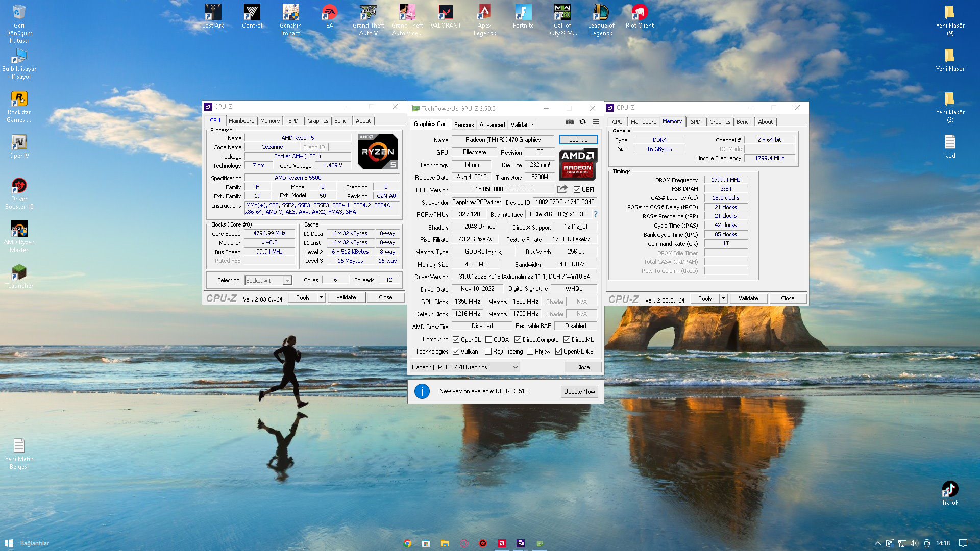This screenshot has height=551, width=980.
Task: Toggle the CUDA checkbox
Action: click(488, 340)
